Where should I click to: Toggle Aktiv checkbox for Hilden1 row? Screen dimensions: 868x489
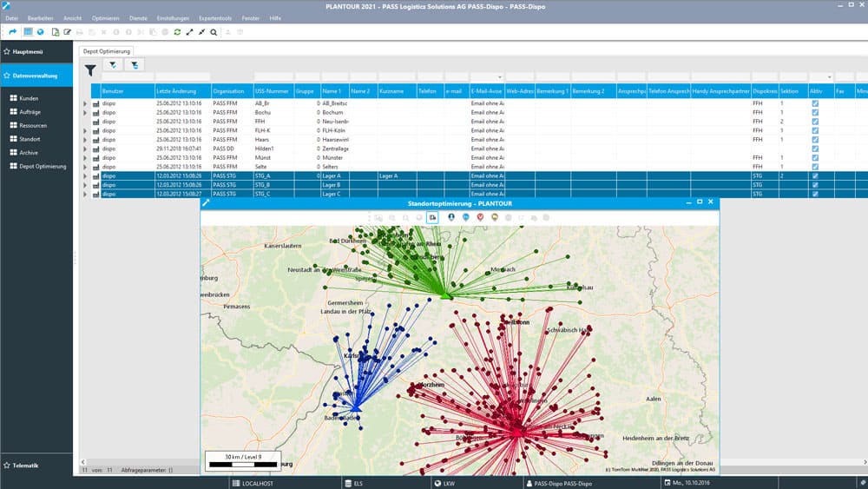[815, 149]
